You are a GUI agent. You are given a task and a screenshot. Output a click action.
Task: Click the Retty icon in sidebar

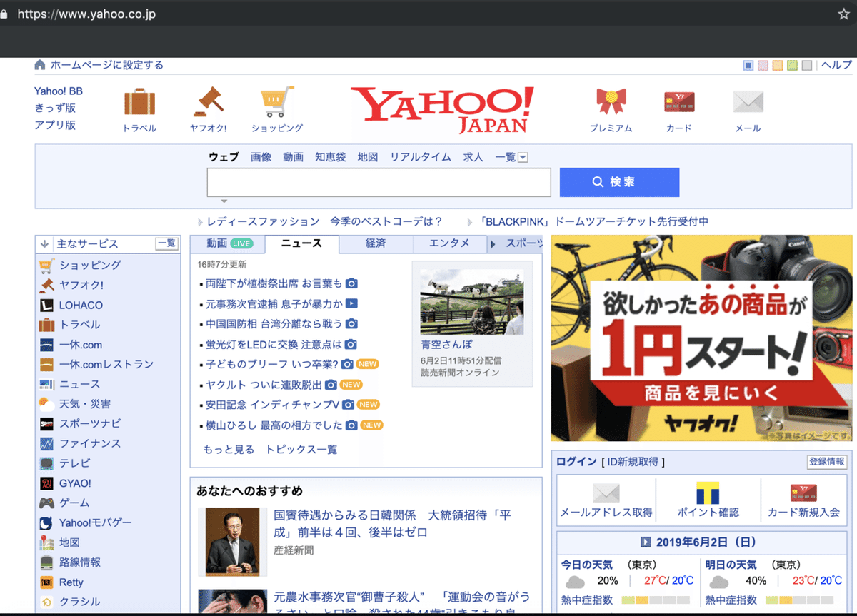(x=46, y=582)
